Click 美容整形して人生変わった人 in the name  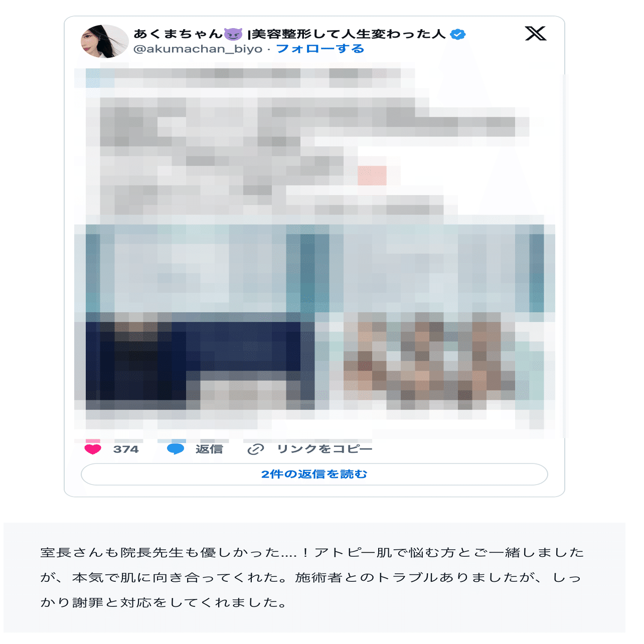pos(348,34)
